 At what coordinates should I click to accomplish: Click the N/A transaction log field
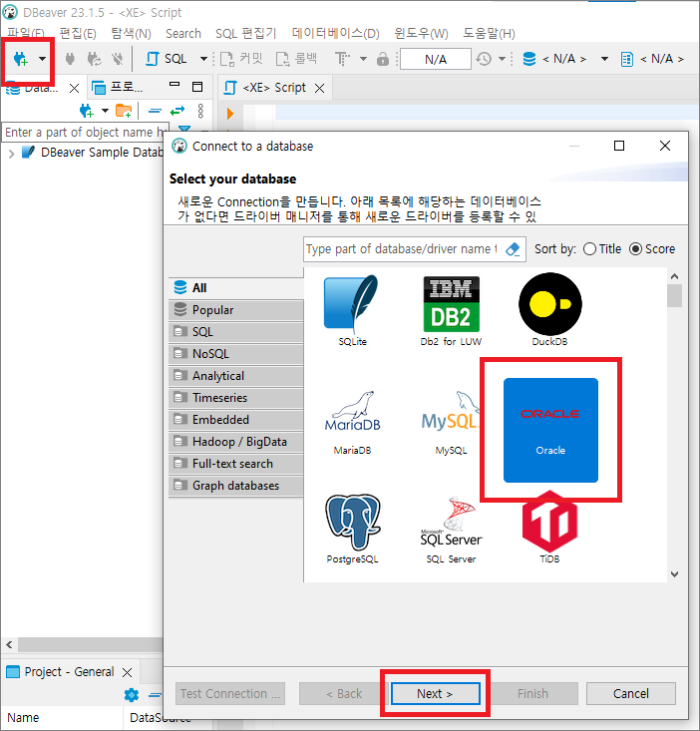pos(436,59)
